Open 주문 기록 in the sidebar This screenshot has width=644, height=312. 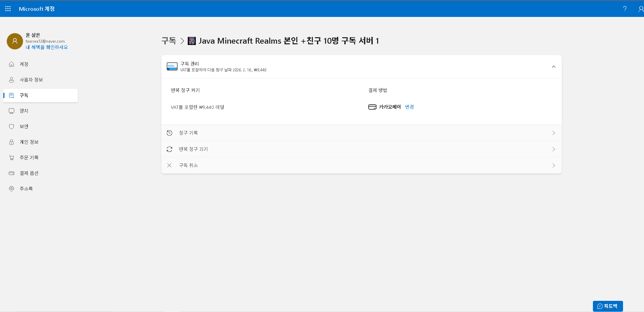[41, 158]
